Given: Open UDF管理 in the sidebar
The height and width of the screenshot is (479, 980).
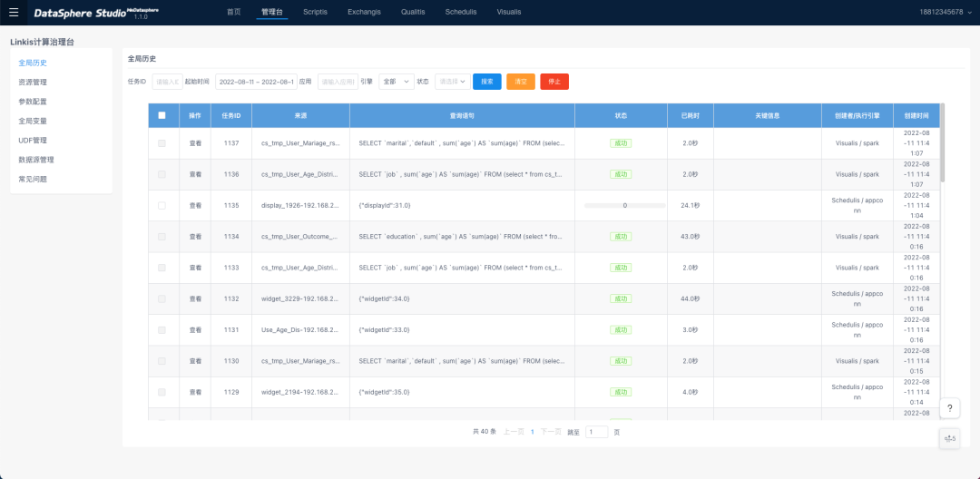Looking at the screenshot, I should pyautogui.click(x=33, y=141).
